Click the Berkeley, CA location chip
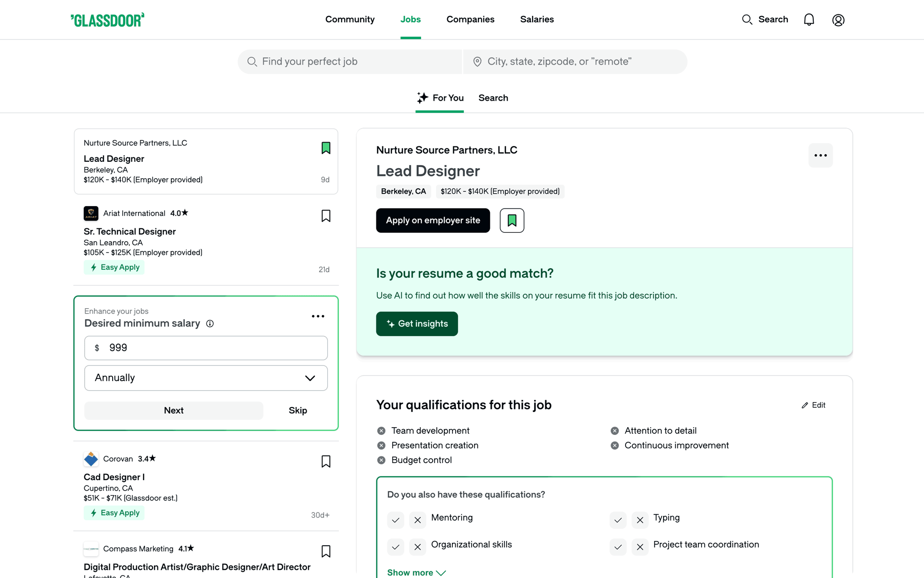 tap(403, 192)
